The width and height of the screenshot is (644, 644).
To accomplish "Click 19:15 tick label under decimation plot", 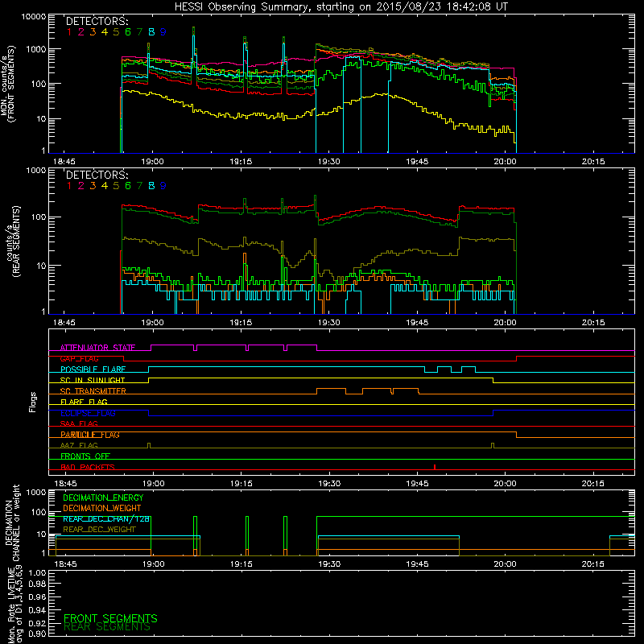I will pos(241,564).
